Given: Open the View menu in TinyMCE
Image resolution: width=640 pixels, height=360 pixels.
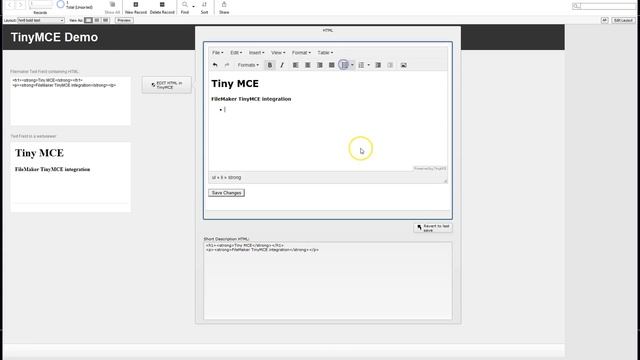Looking at the screenshot, I should coord(278,53).
